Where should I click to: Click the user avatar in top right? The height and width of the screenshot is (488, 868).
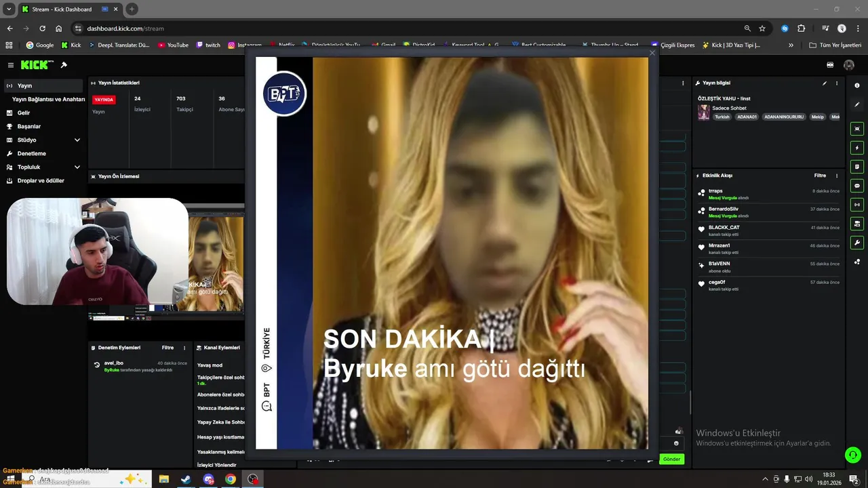849,65
